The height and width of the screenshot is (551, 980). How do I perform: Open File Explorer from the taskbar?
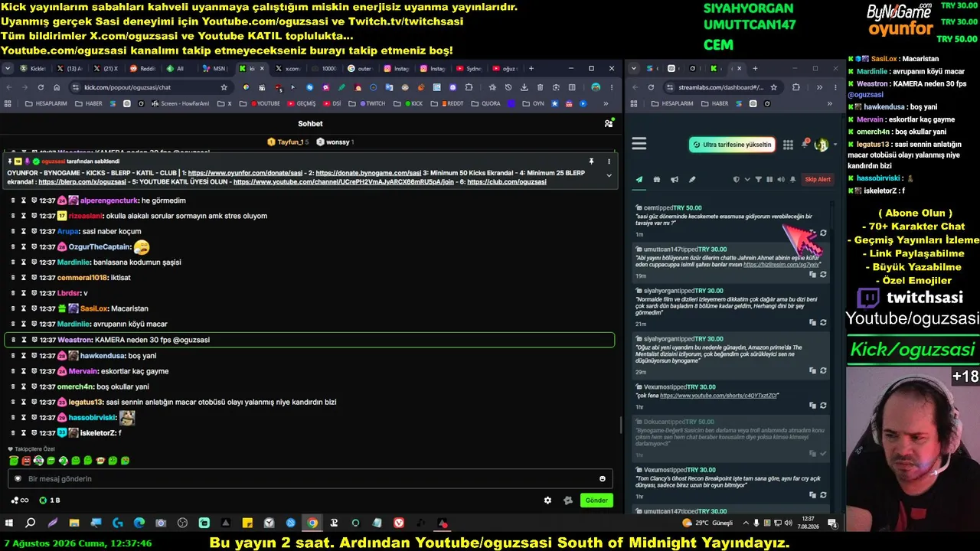74,523
